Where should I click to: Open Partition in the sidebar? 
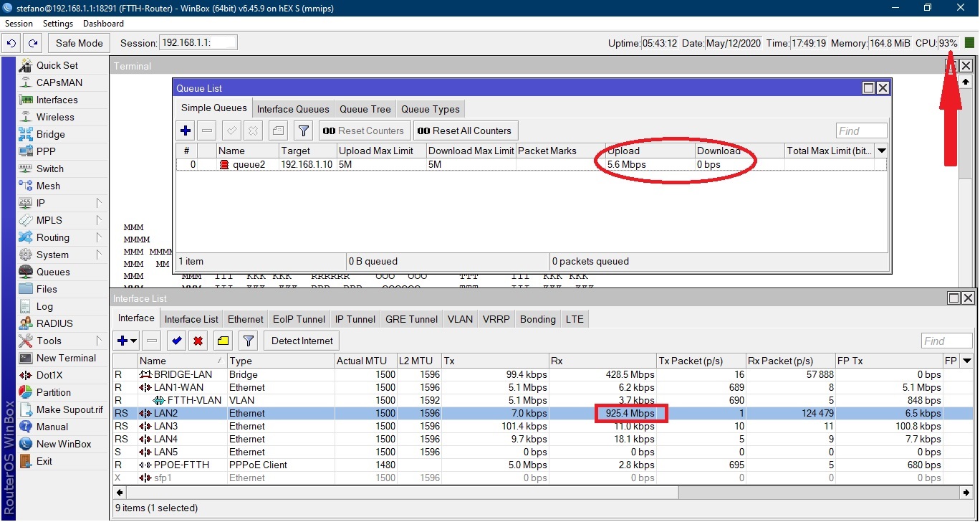click(x=54, y=392)
